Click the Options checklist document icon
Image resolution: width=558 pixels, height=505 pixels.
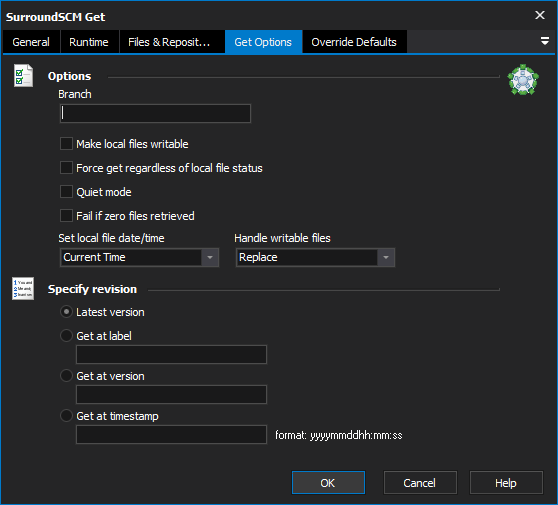click(x=23, y=76)
